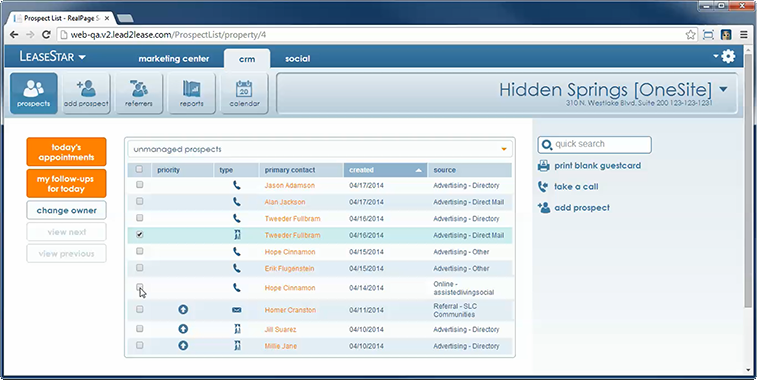
Task: Click the browser back arrow
Action: [x=14, y=35]
